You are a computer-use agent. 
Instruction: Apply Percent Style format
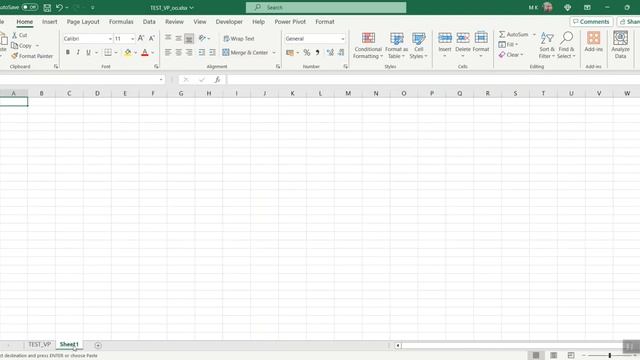coord(307,52)
